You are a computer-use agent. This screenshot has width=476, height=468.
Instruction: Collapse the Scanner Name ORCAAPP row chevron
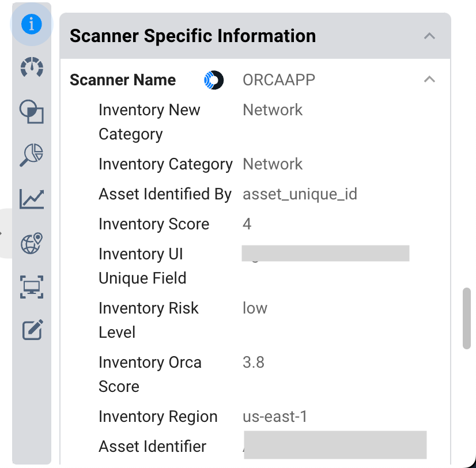pyautogui.click(x=429, y=80)
